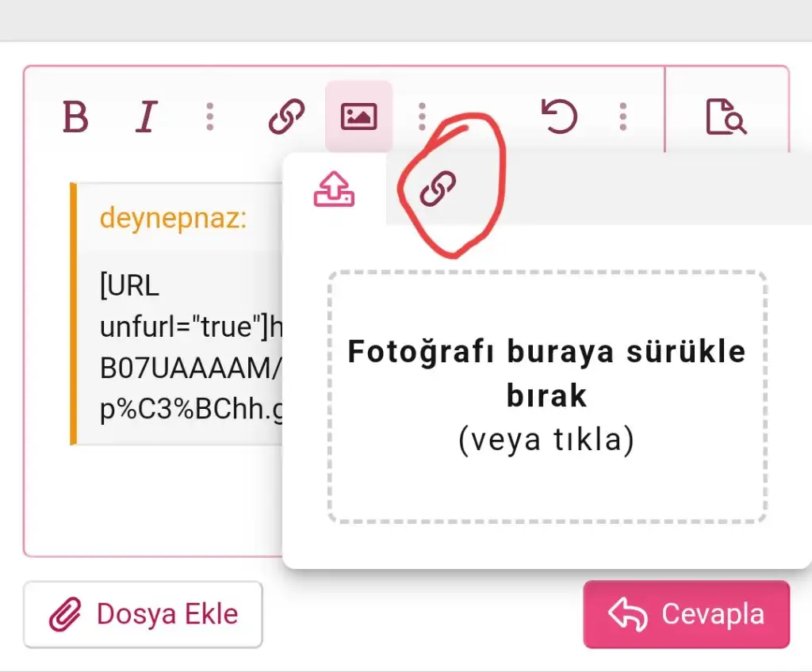
Task: Select the upload tab icon in image popup
Action: (x=335, y=188)
